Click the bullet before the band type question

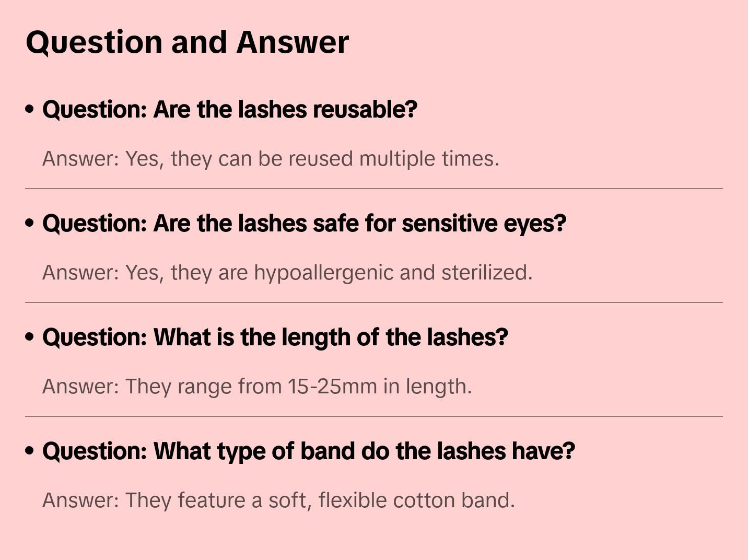pos(30,451)
